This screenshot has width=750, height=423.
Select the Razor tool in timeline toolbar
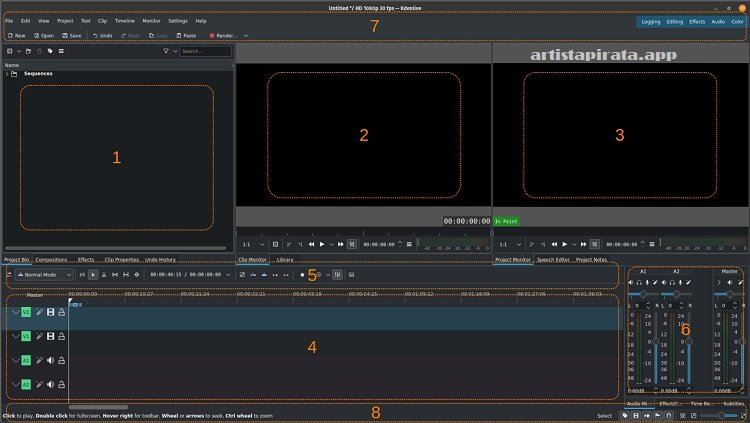point(104,275)
